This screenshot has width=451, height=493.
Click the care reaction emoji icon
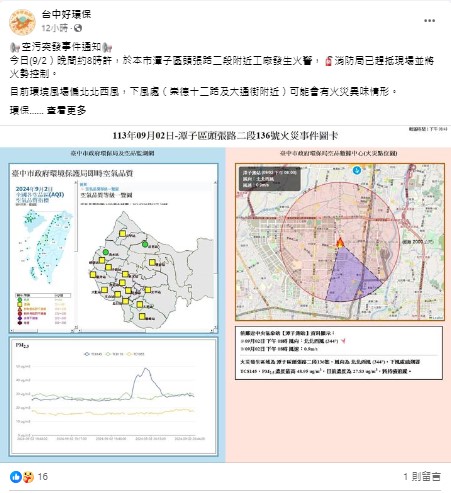(28, 477)
